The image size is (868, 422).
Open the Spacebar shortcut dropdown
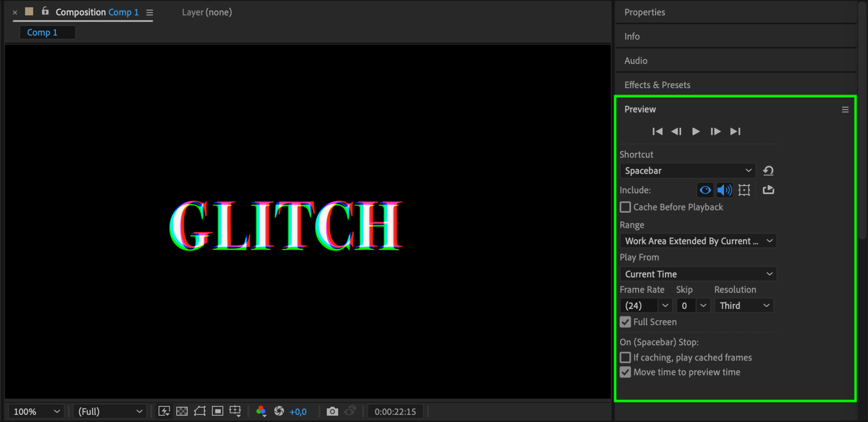687,171
